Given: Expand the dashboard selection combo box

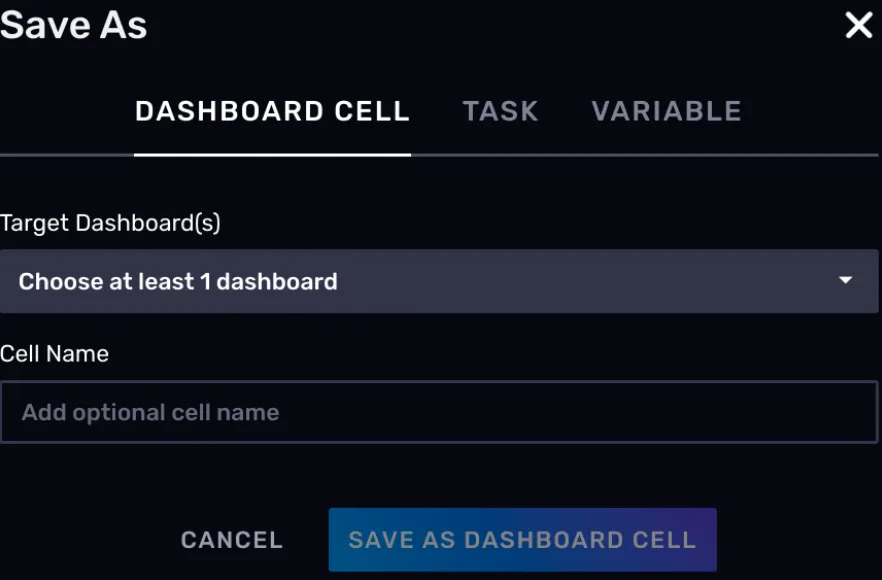Looking at the screenshot, I should pos(439,281).
